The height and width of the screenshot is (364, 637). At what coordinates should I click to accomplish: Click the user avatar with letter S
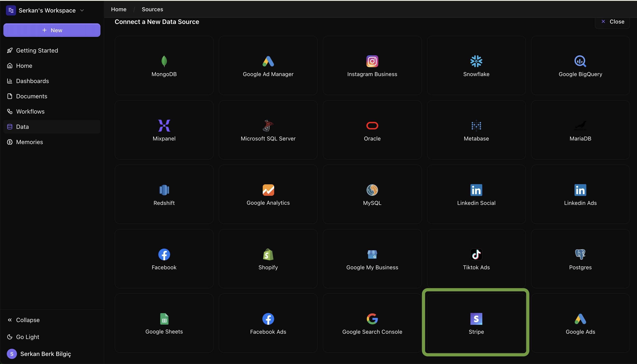(x=12, y=354)
